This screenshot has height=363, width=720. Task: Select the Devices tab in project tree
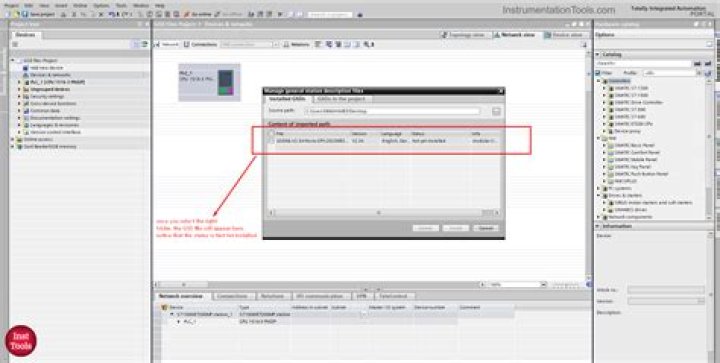(x=26, y=35)
